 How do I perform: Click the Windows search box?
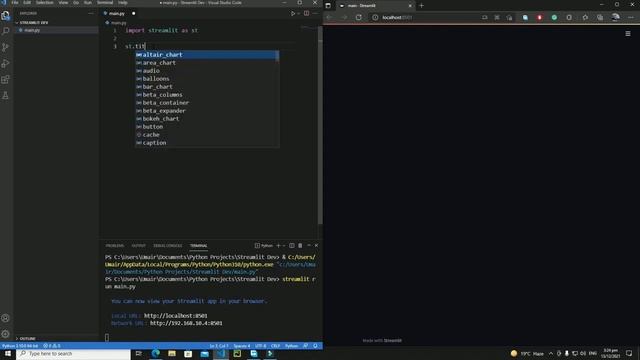click(x=73, y=353)
